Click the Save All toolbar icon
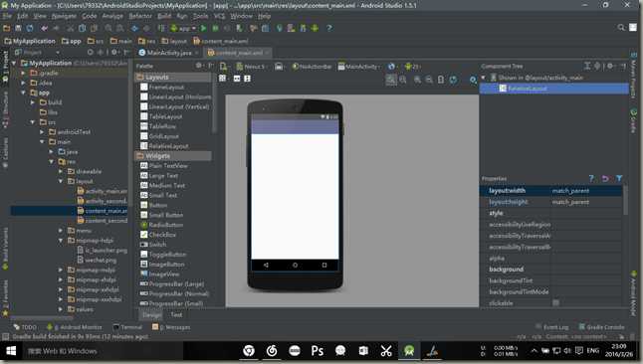The width and height of the screenshot is (643, 364). coord(18,28)
